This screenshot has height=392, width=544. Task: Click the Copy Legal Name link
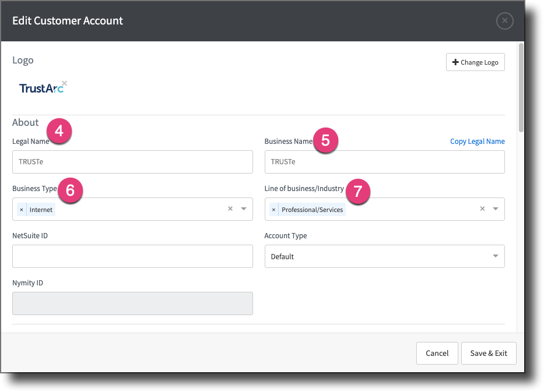tap(478, 142)
